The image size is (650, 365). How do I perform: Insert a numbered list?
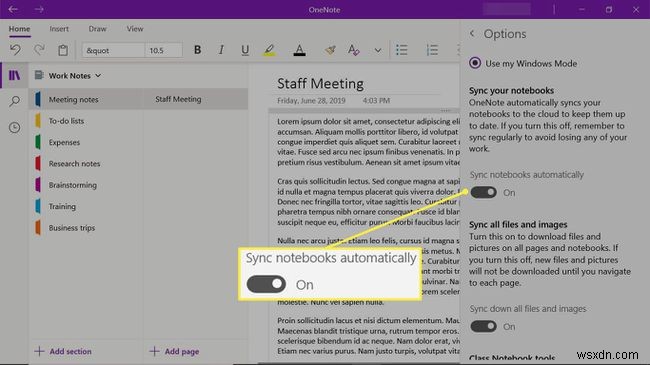(432, 50)
